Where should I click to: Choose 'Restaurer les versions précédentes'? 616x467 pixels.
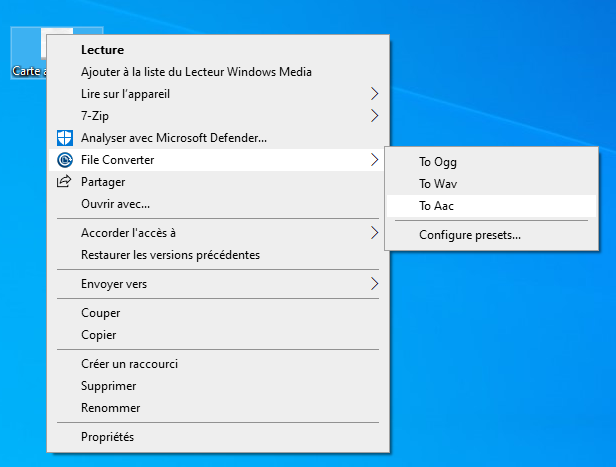click(170, 255)
